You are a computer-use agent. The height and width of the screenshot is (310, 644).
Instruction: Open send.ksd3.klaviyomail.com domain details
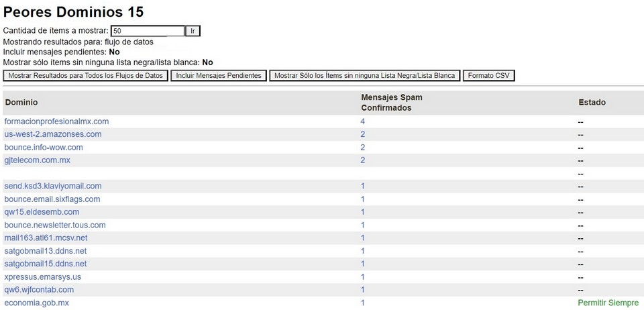pos(53,186)
